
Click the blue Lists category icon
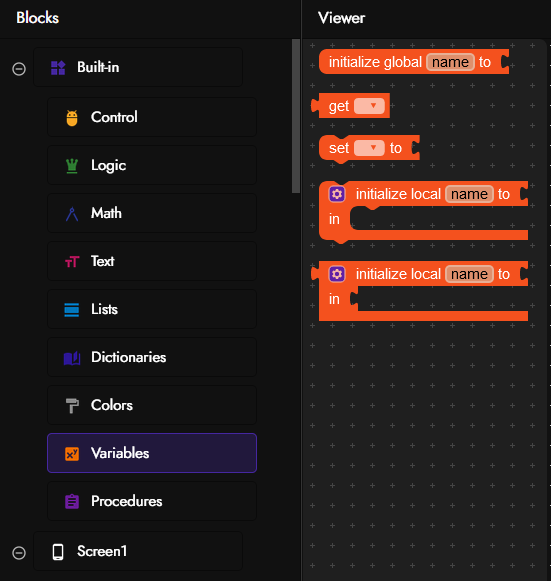[x=72, y=310]
